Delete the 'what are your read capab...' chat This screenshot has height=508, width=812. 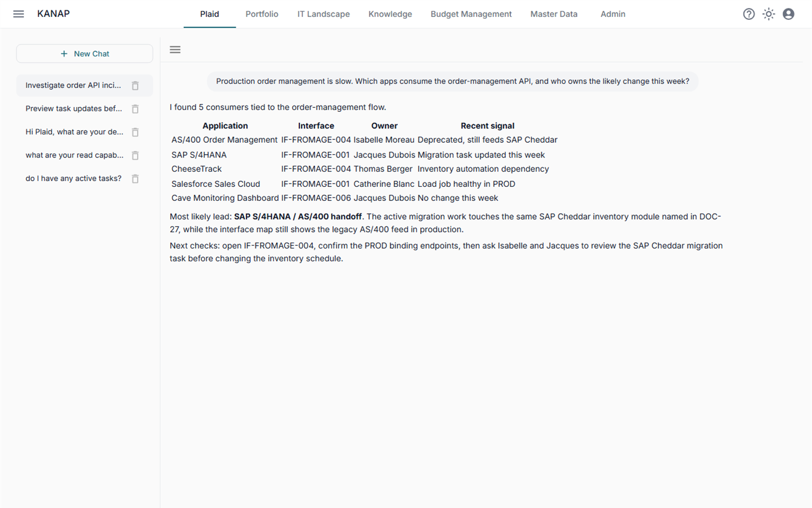(135, 155)
